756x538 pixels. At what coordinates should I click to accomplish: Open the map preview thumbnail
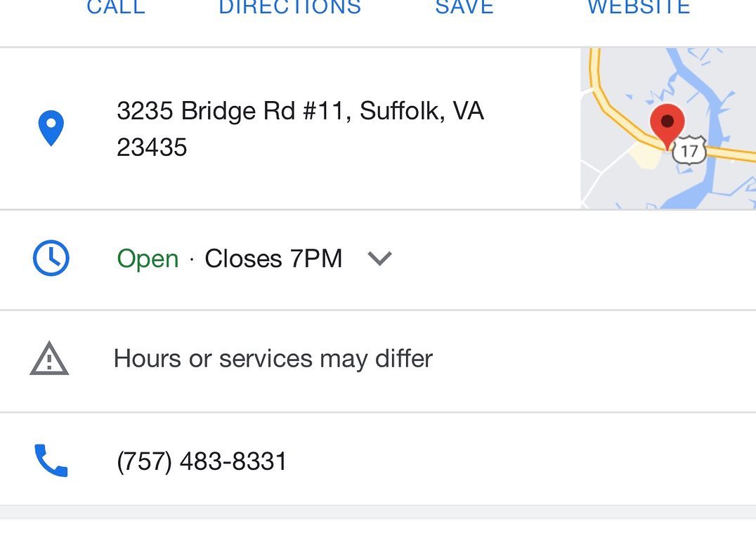pyautogui.click(x=667, y=129)
